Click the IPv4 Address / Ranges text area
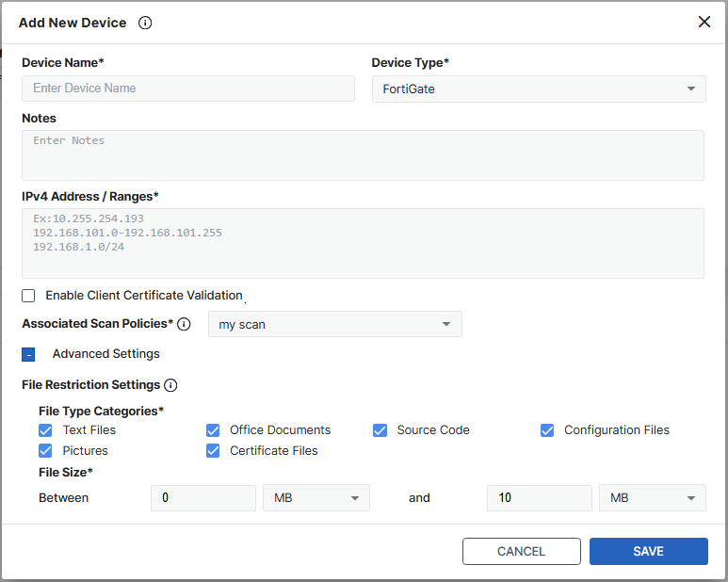 point(363,243)
